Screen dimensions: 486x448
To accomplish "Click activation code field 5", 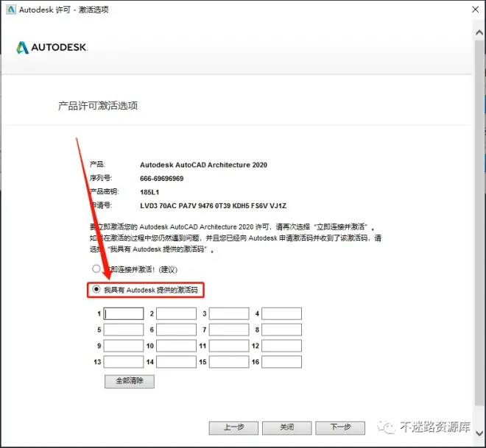I will click(x=124, y=330).
